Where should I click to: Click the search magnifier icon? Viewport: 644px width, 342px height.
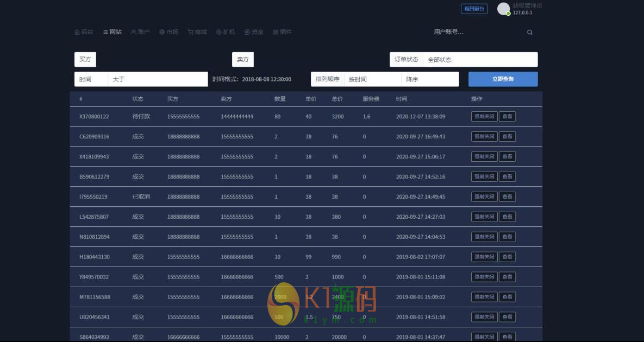[x=530, y=32]
